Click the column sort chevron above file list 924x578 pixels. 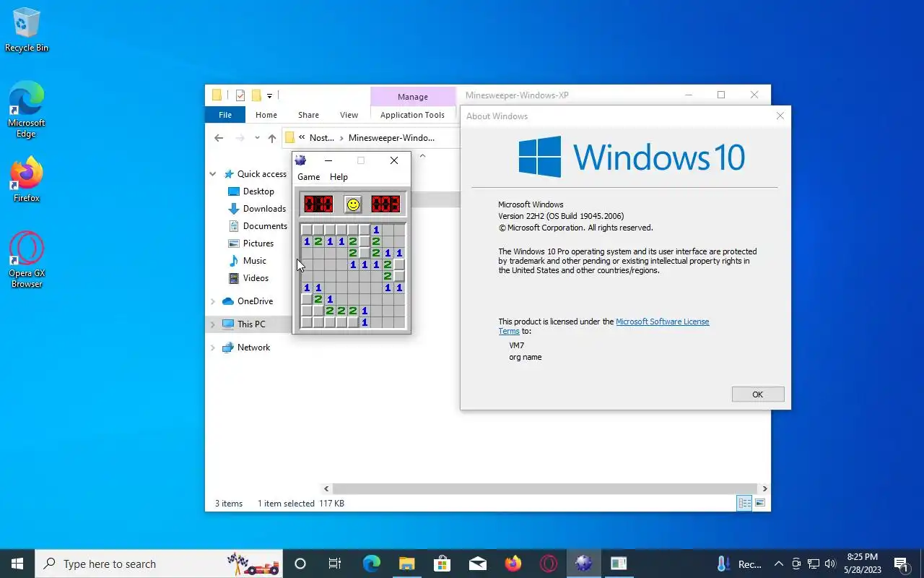click(422, 155)
